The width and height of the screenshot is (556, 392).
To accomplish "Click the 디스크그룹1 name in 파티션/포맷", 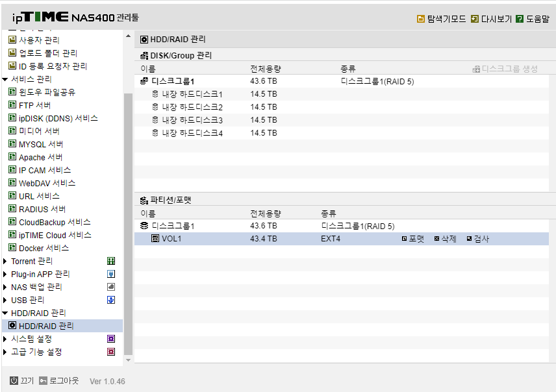I will click(173, 226).
